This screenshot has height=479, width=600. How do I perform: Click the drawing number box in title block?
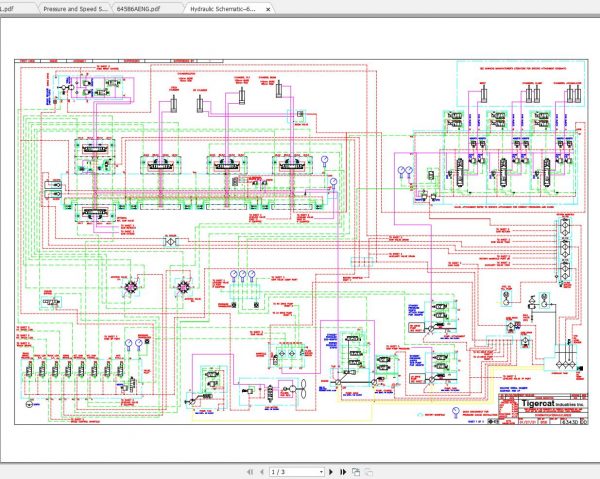pyautogui.click(x=571, y=422)
